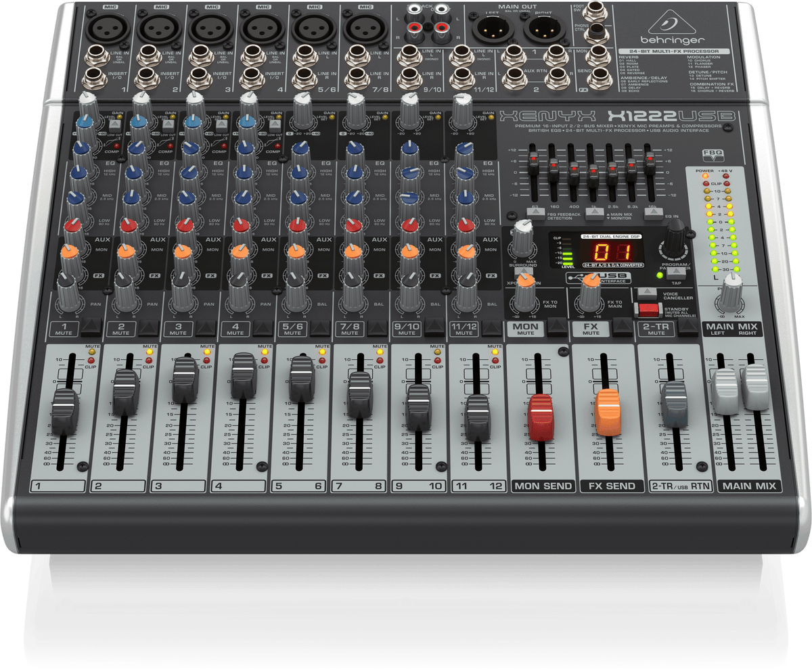The width and height of the screenshot is (812, 671).
Task: Select channel 5/6 white Gain knob
Action: 302,110
